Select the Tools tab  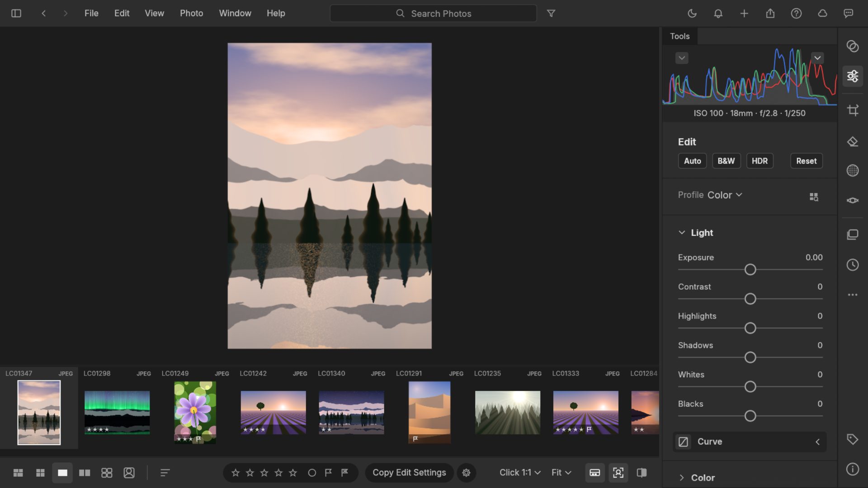tap(680, 36)
